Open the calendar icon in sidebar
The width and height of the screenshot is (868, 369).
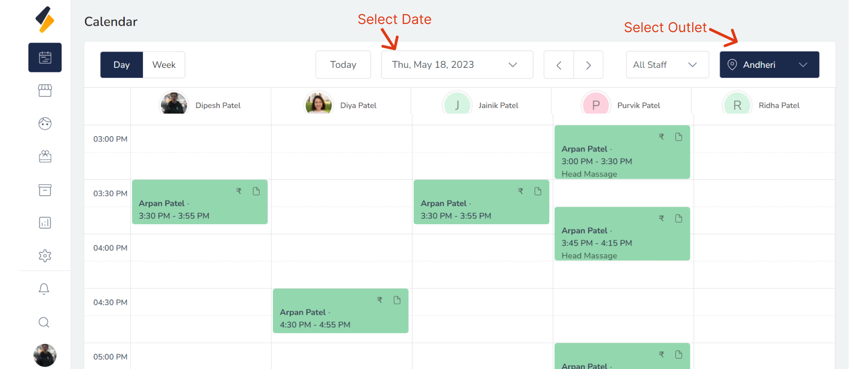coord(45,57)
